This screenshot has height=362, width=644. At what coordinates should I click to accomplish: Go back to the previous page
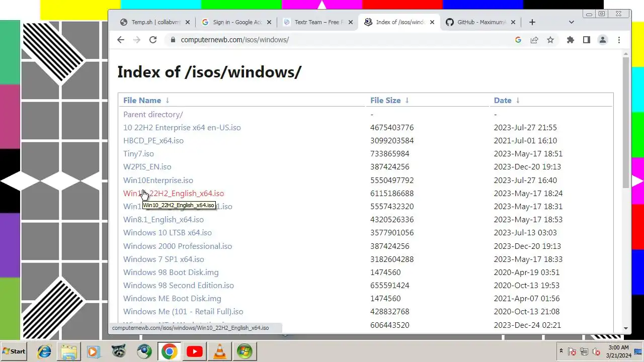121,40
